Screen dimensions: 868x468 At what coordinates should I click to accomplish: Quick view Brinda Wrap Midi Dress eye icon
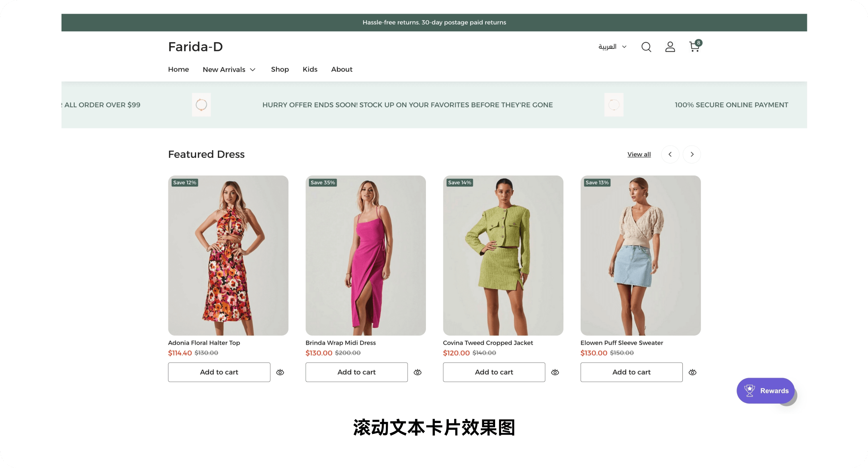point(418,372)
